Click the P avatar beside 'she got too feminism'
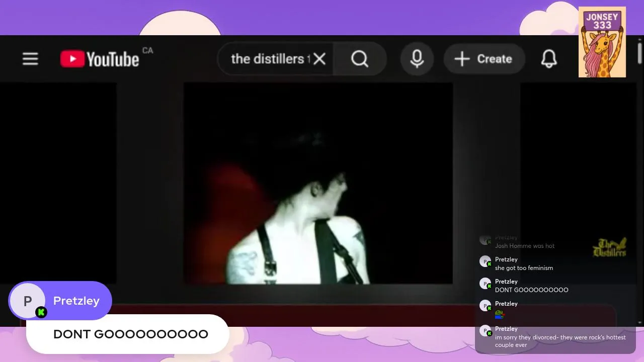Screen dimensions: 644x362 point(485,262)
